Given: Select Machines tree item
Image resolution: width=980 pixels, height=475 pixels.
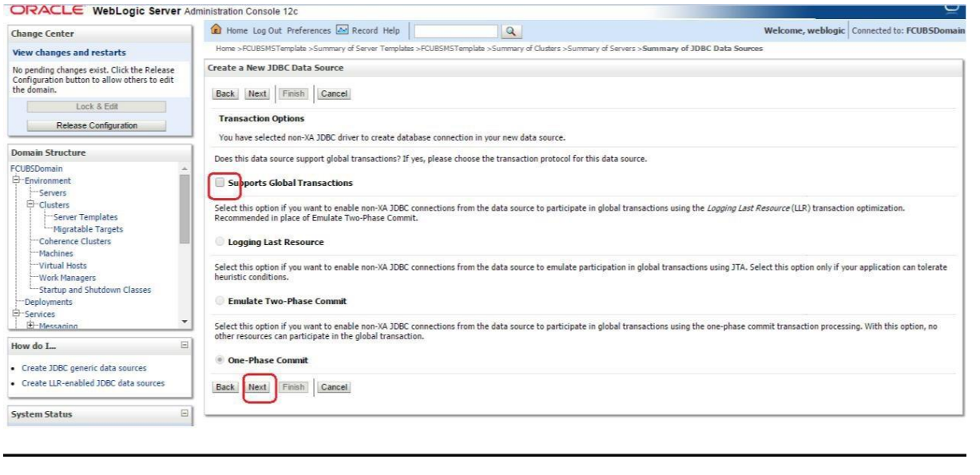Looking at the screenshot, I should (x=56, y=253).
